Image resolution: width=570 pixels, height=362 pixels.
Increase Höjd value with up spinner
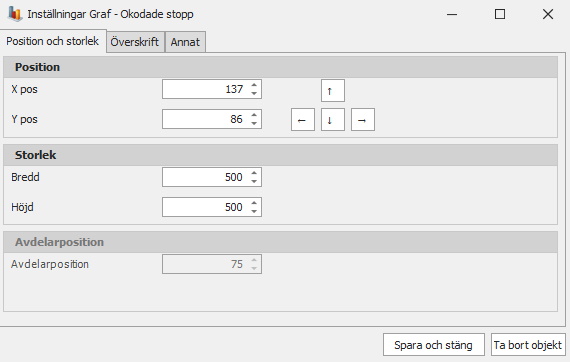pyautogui.click(x=254, y=203)
